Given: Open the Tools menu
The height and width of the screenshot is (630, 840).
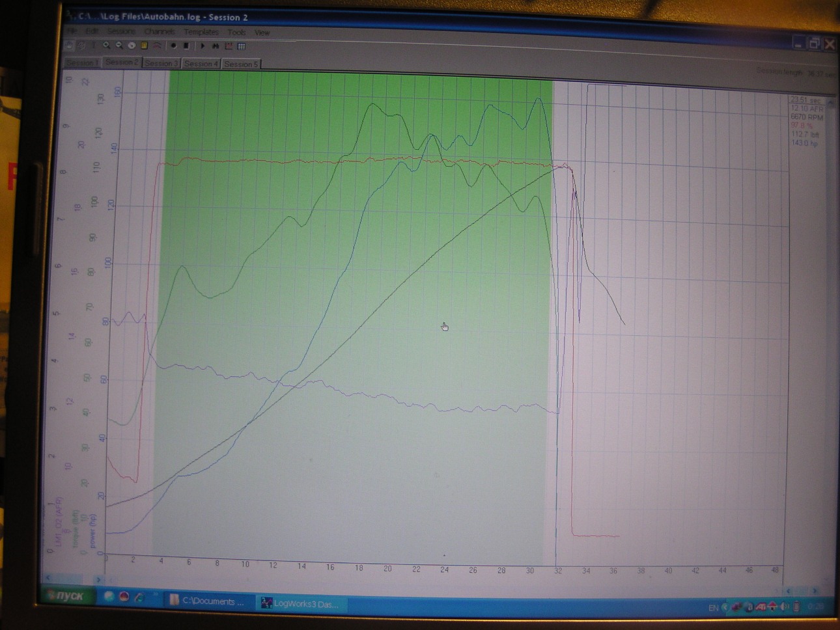Looking at the screenshot, I should [x=236, y=32].
